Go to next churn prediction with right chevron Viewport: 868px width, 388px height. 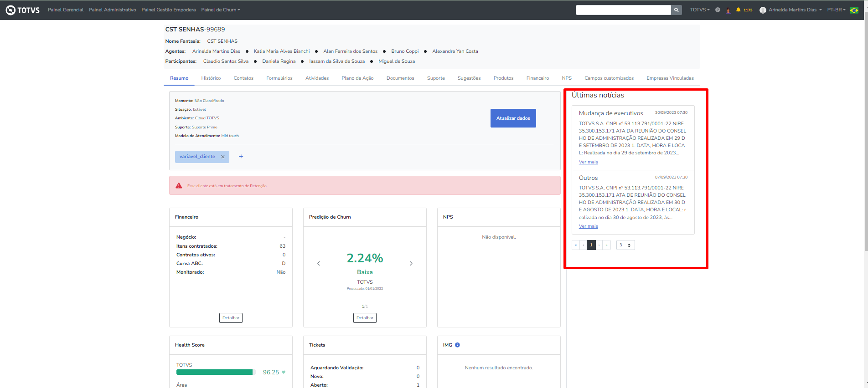coord(411,264)
